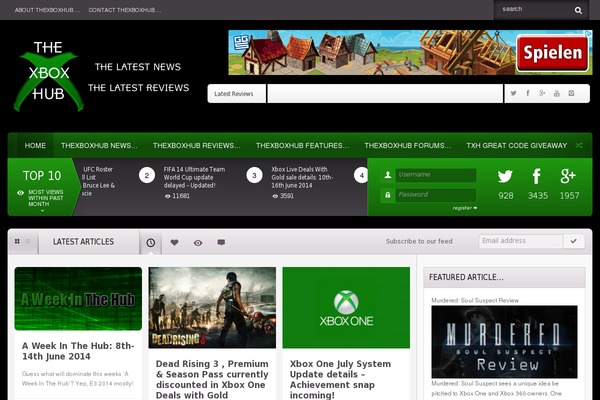Click number 3 badge in Top 10
Screen dimensions: 600x400
[254, 175]
